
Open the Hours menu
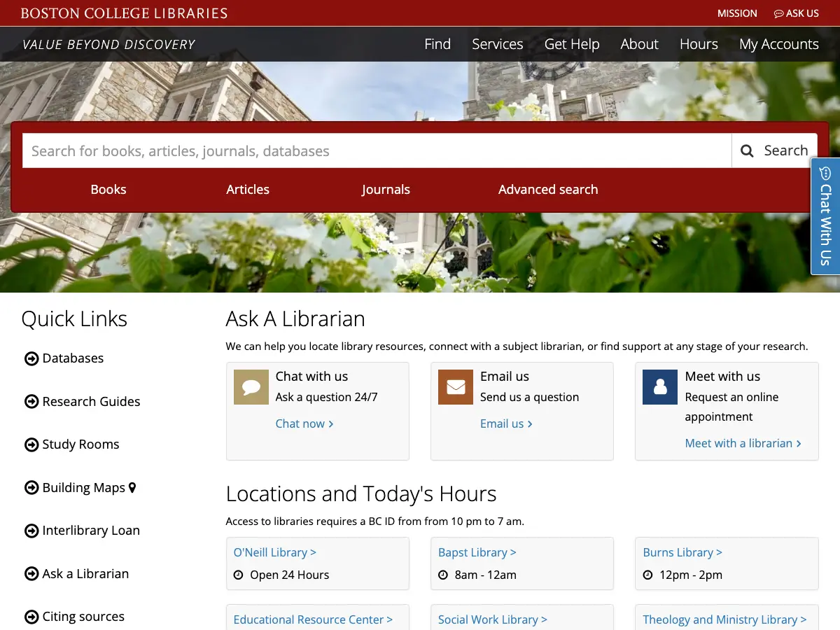tap(699, 44)
